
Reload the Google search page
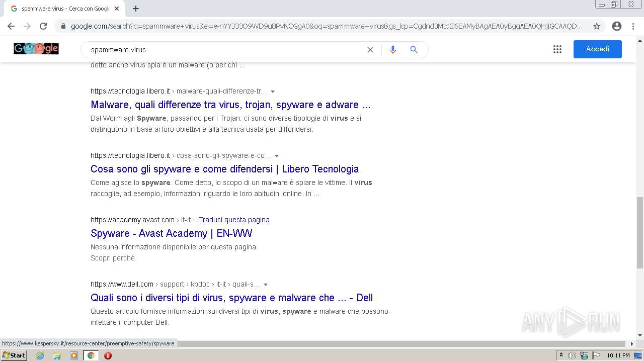coord(43,26)
